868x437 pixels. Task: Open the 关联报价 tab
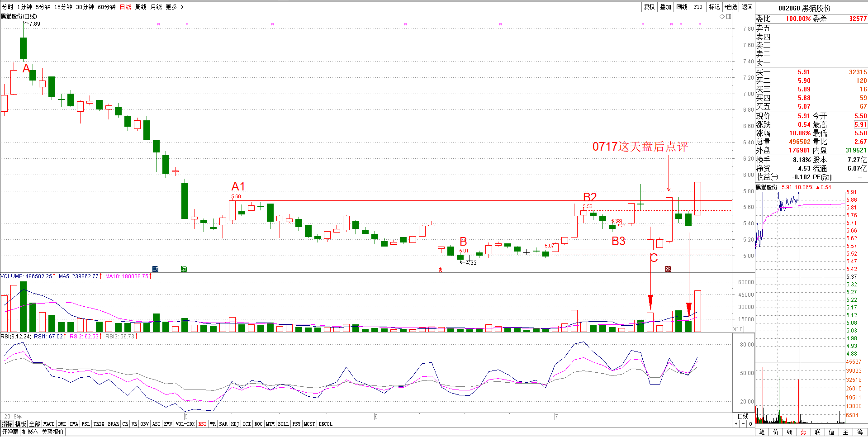(53, 432)
